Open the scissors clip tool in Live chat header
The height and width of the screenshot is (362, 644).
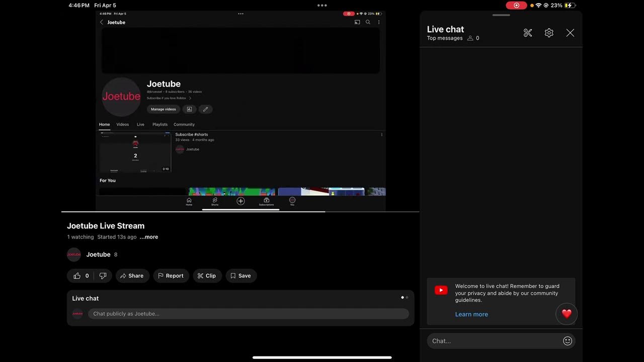pyautogui.click(x=528, y=33)
